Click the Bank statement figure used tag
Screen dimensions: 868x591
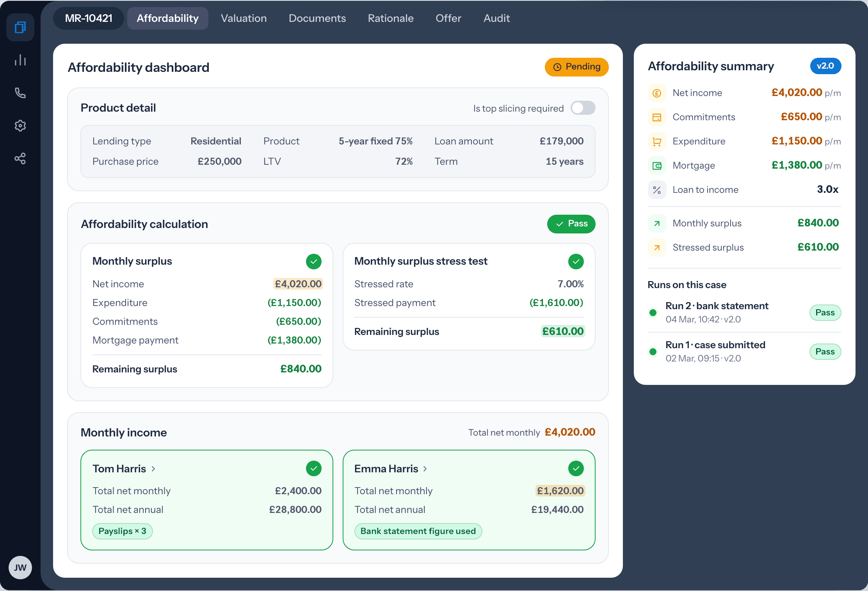click(x=418, y=531)
